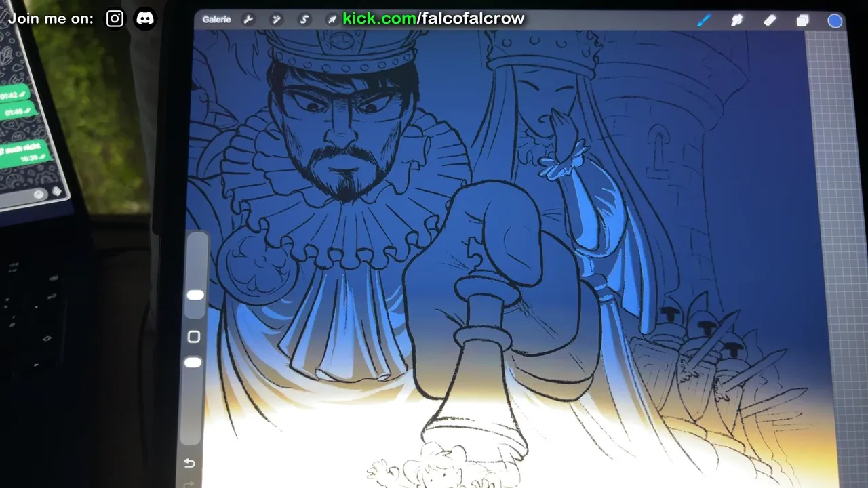Click the brush opacity slider handle
The image size is (868, 488).
coord(193,363)
